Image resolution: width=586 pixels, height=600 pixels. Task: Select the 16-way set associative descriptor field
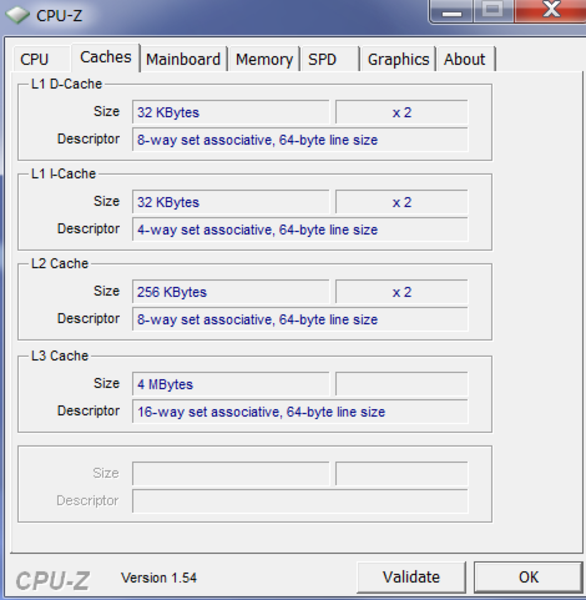point(300,412)
